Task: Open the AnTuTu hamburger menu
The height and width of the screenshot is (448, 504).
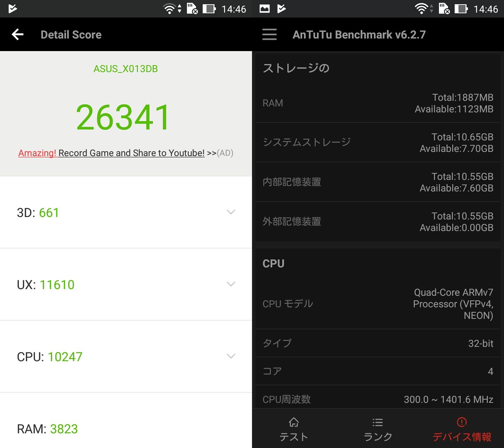Action: click(x=269, y=34)
